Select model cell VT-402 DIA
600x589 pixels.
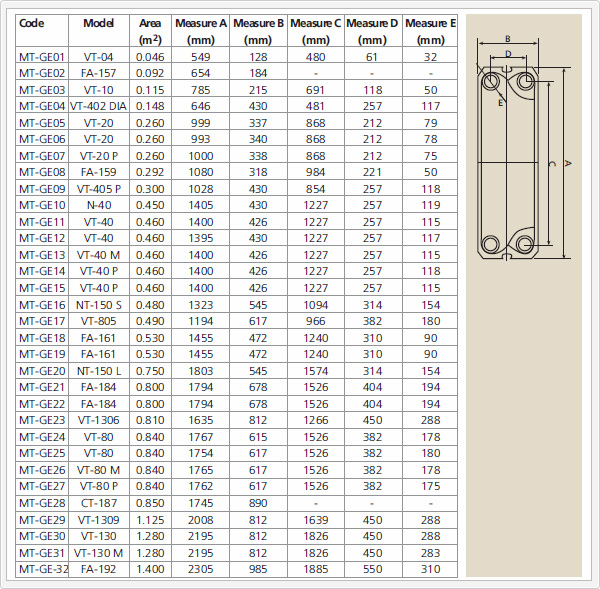(x=98, y=106)
